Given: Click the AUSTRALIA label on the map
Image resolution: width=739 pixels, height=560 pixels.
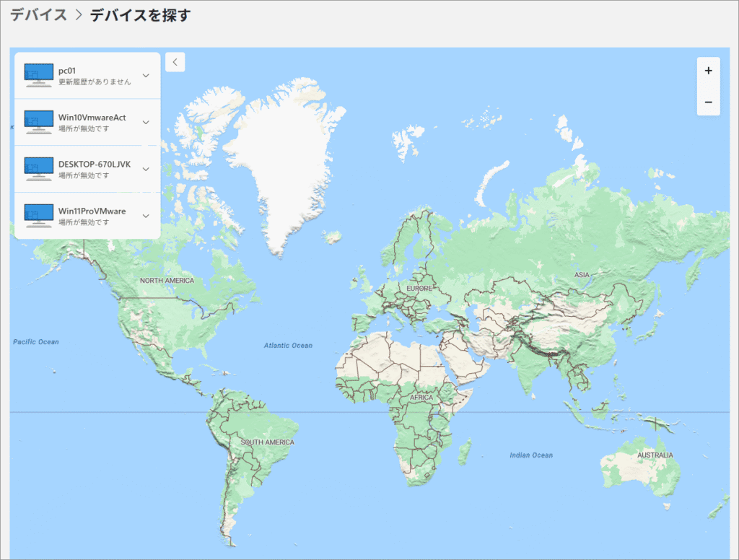Looking at the screenshot, I should coord(655,455).
